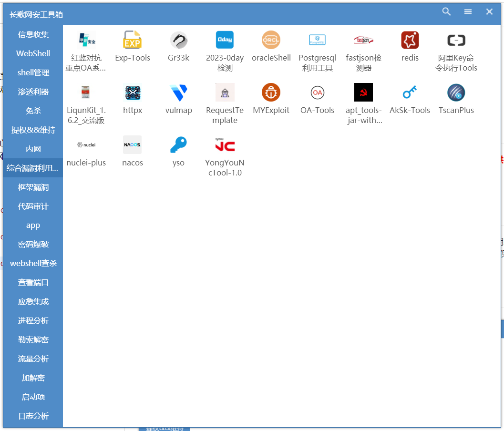Open the 红蓝对抗重点OA系 tool icon
The height and width of the screenshot is (431, 504).
tap(86, 40)
